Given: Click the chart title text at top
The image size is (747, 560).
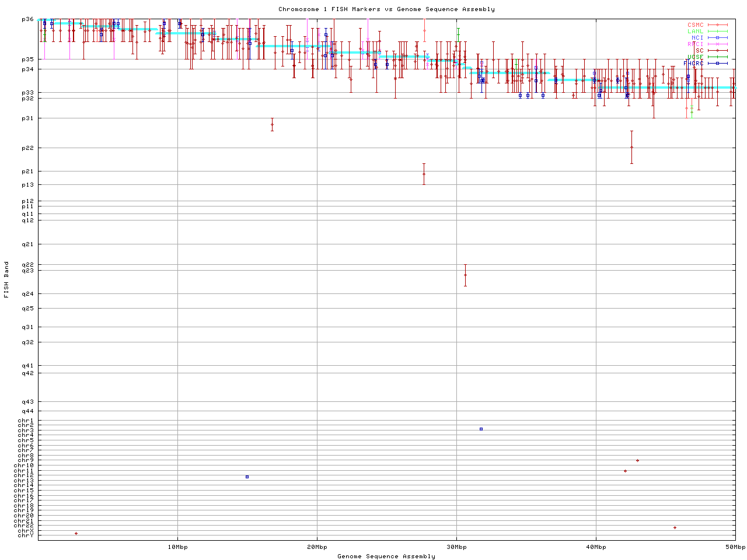Looking at the screenshot, I should click(386, 9).
